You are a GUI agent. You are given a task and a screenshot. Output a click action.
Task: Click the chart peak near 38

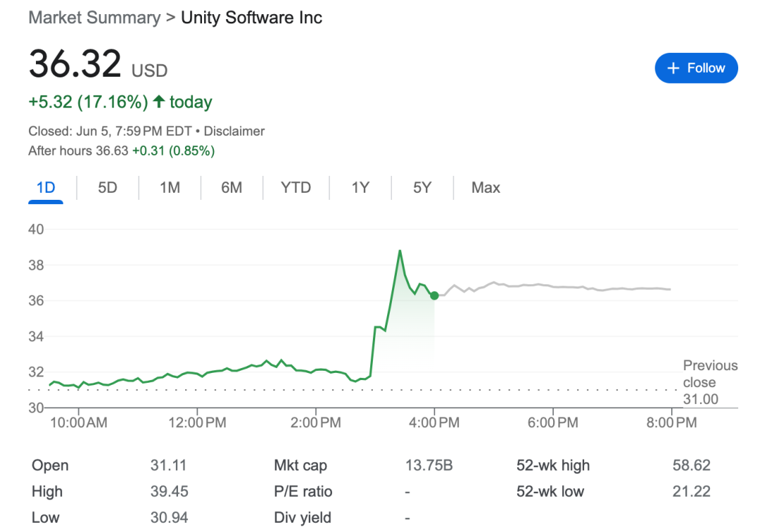click(x=400, y=251)
